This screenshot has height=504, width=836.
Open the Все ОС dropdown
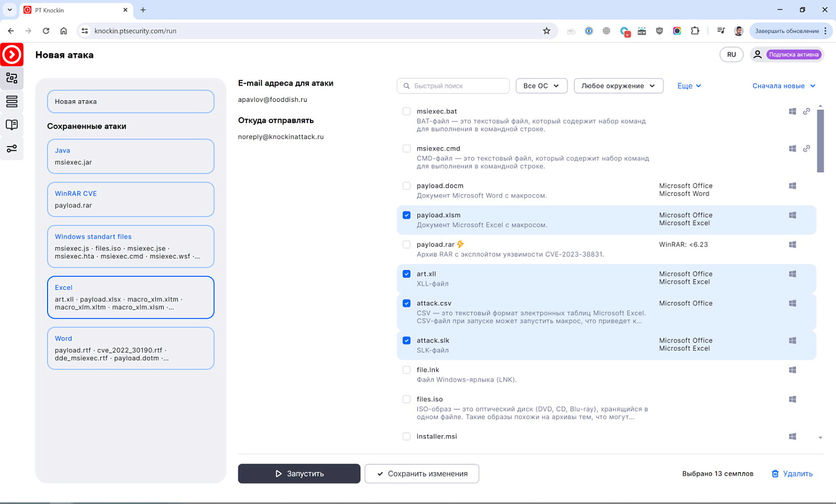(541, 86)
